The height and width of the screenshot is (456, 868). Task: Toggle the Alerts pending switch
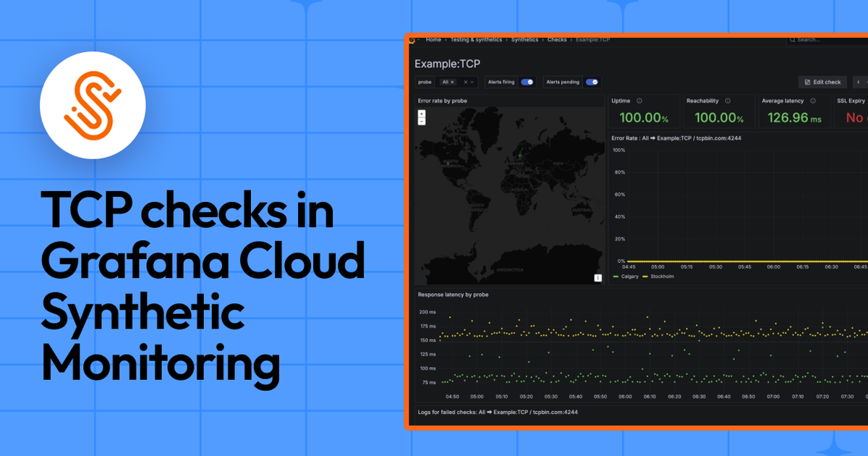click(x=592, y=82)
